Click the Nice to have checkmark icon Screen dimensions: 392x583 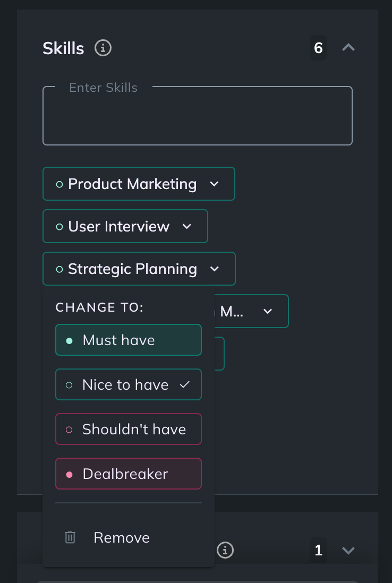[185, 385]
